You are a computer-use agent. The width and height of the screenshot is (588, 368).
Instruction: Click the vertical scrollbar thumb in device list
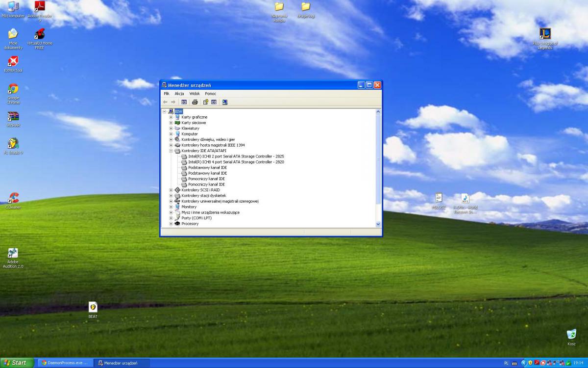click(x=378, y=159)
